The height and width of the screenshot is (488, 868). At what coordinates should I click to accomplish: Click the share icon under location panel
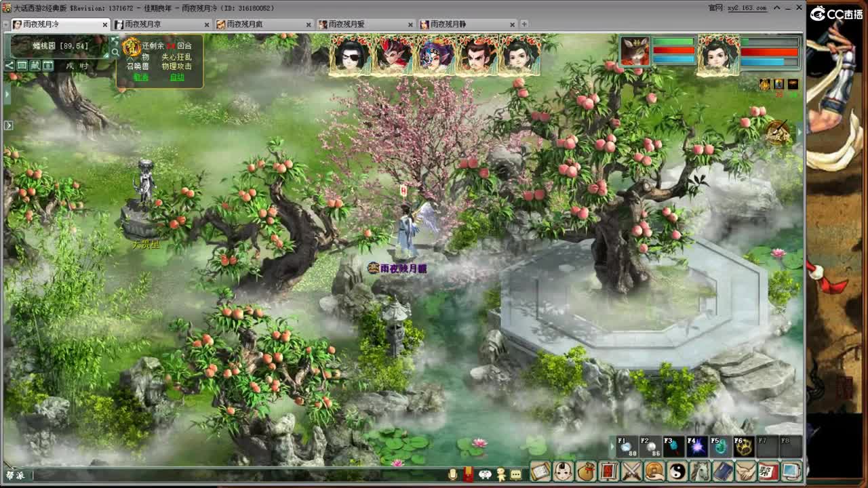pyautogui.click(x=9, y=66)
